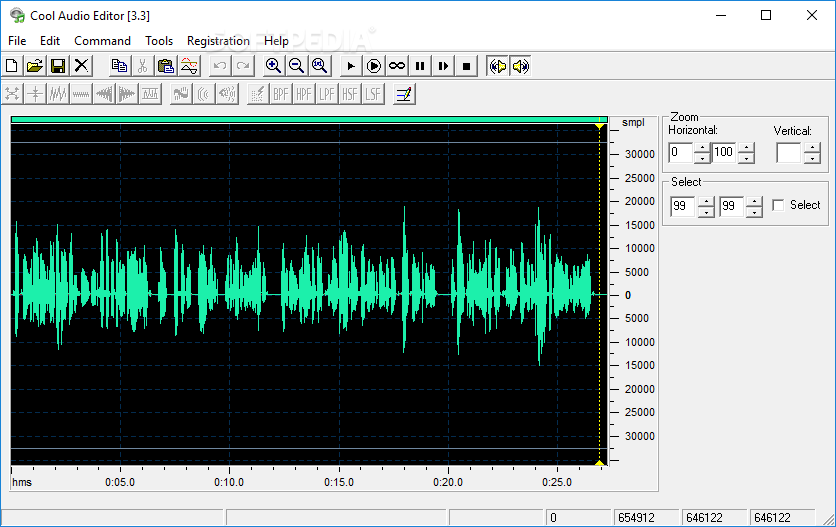Start playback with the Play button

350,66
